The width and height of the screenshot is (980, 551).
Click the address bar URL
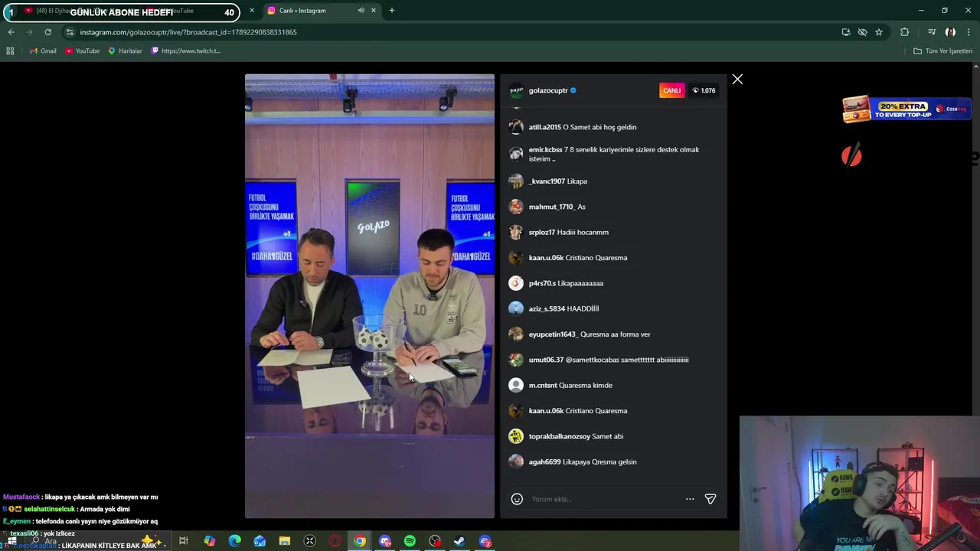pyautogui.click(x=188, y=32)
